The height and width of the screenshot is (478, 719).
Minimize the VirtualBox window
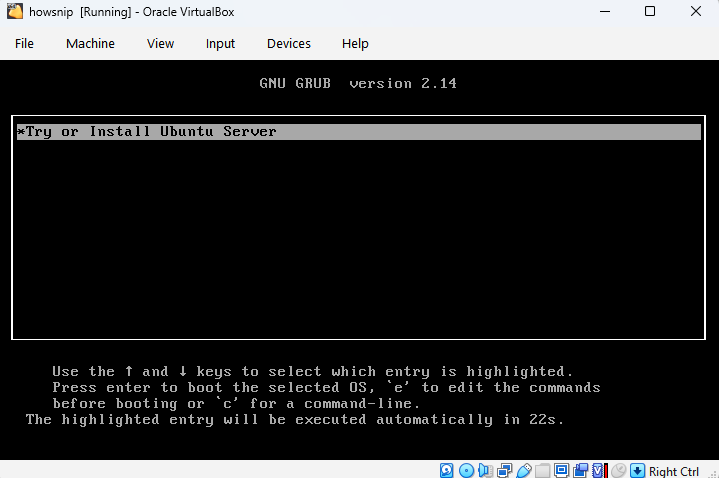pyautogui.click(x=605, y=11)
